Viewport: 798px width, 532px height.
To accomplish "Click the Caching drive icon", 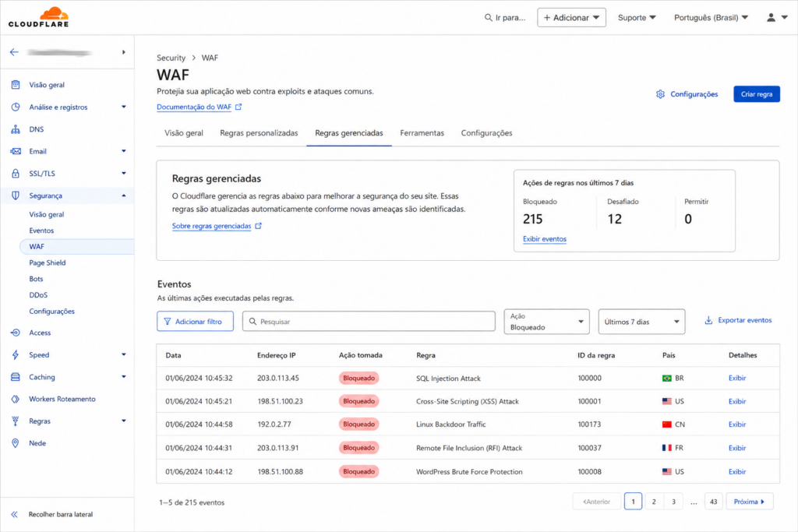I will click(x=16, y=377).
